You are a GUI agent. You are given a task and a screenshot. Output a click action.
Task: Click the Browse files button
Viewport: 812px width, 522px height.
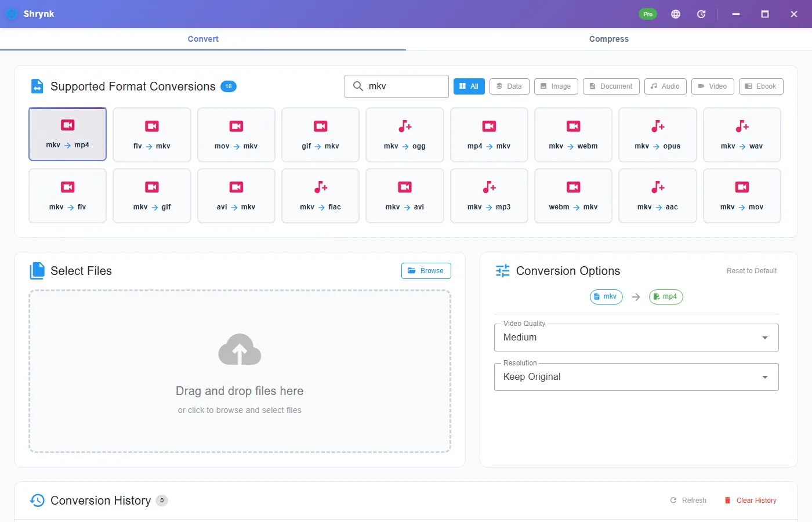point(426,271)
